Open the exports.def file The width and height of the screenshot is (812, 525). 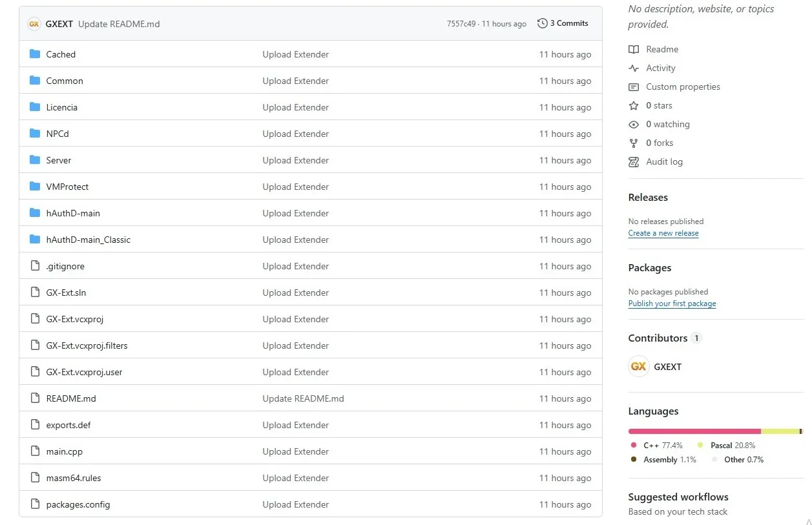coord(68,425)
